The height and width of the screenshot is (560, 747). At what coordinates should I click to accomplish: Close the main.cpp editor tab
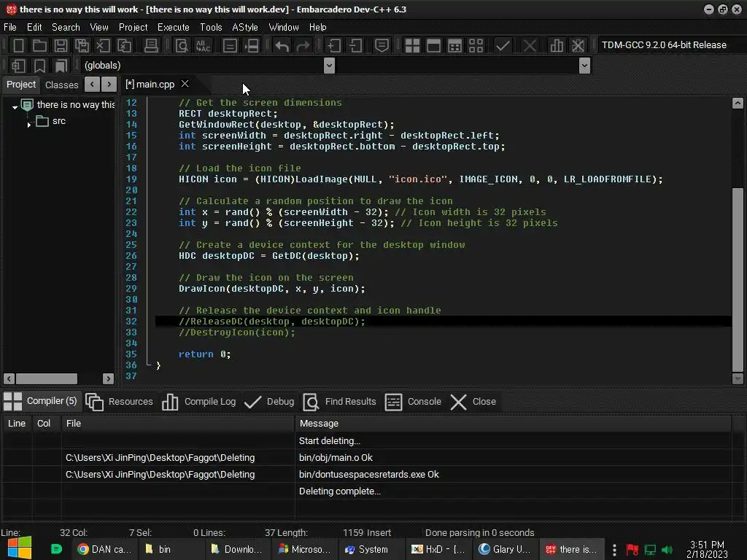click(x=185, y=84)
